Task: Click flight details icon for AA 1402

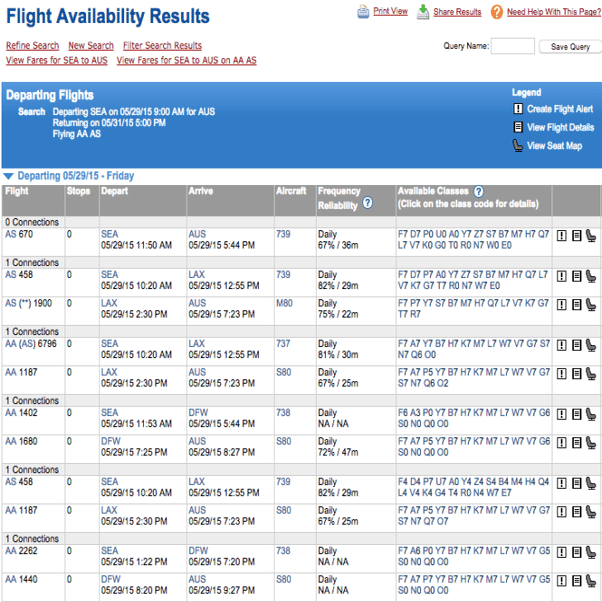Action: tap(576, 413)
